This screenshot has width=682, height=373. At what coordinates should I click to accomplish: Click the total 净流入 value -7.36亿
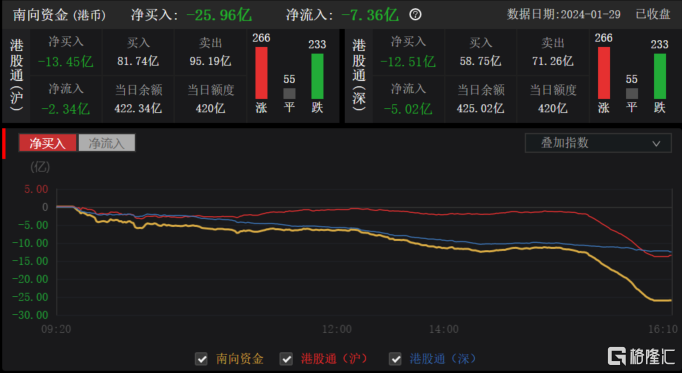[x=369, y=15]
